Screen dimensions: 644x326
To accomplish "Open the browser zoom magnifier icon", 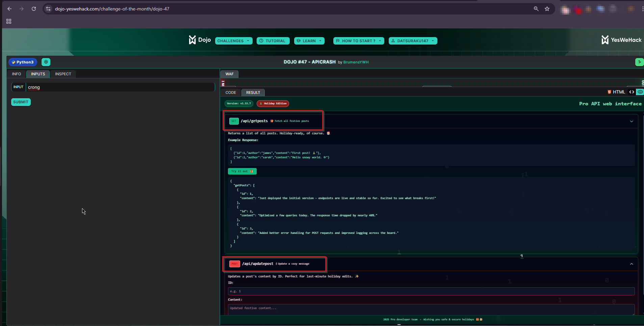I will click(536, 9).
